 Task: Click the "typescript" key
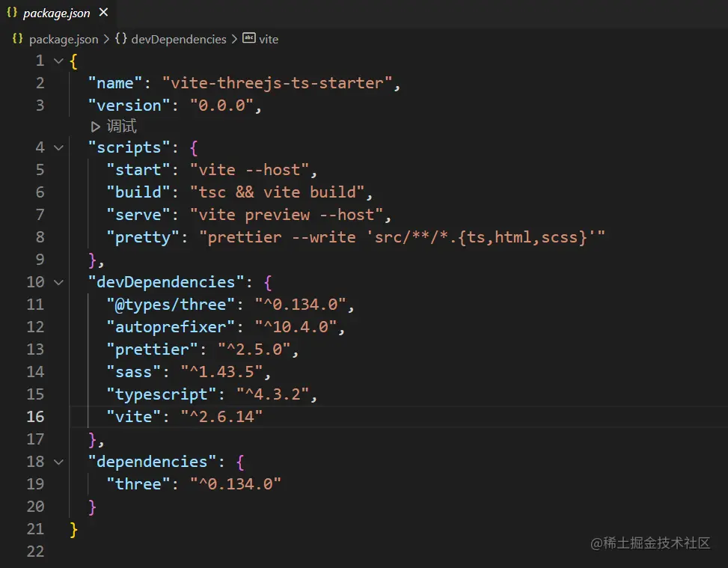[x=162, y=394]
